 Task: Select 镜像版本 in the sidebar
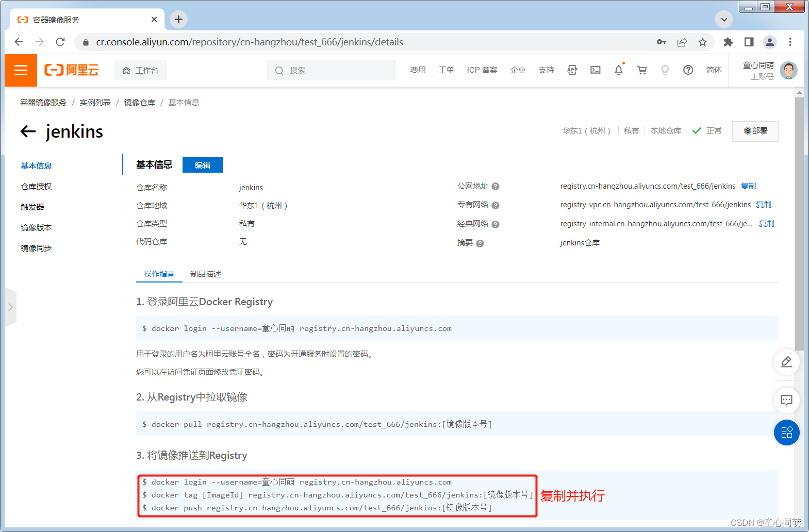(x=36, y=227)
